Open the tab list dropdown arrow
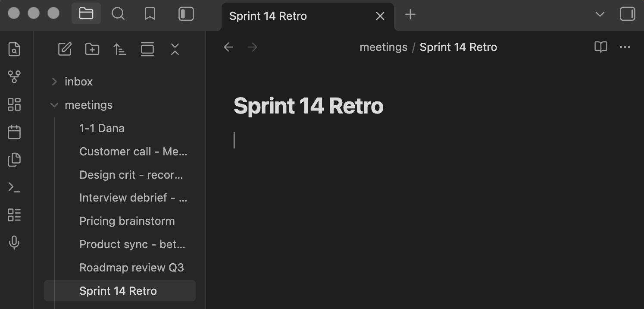 pos(600,14)
